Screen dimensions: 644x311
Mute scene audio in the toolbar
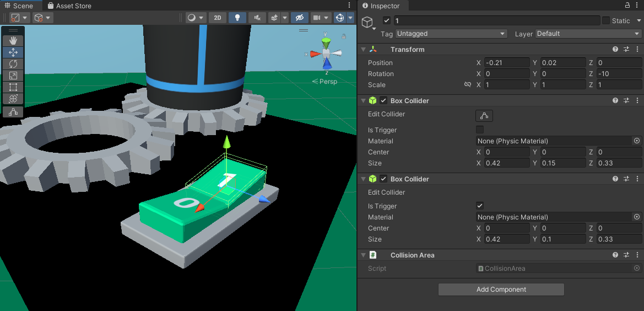click(x=257, y=18)
